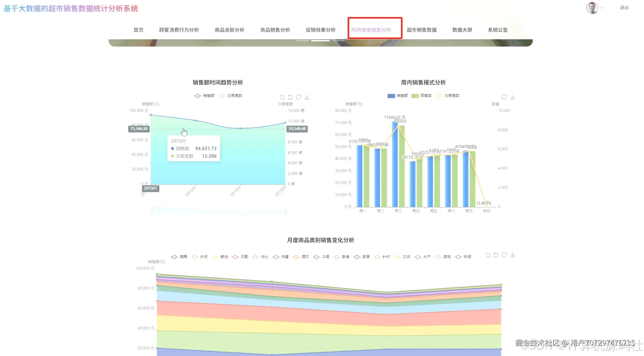Click the 未知 axis label
The width and height of the screenshot is (644, 356).
coord(487,211)
